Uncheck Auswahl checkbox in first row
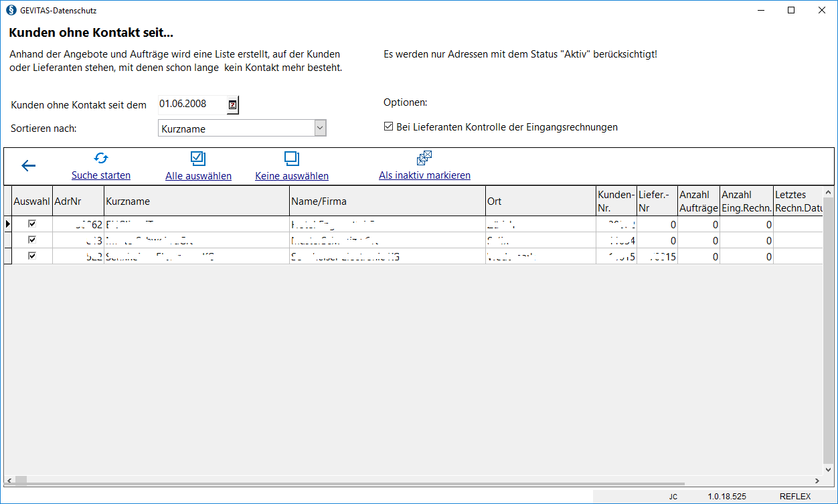This screenshot has width=838, height=504. tap(32, 224)
